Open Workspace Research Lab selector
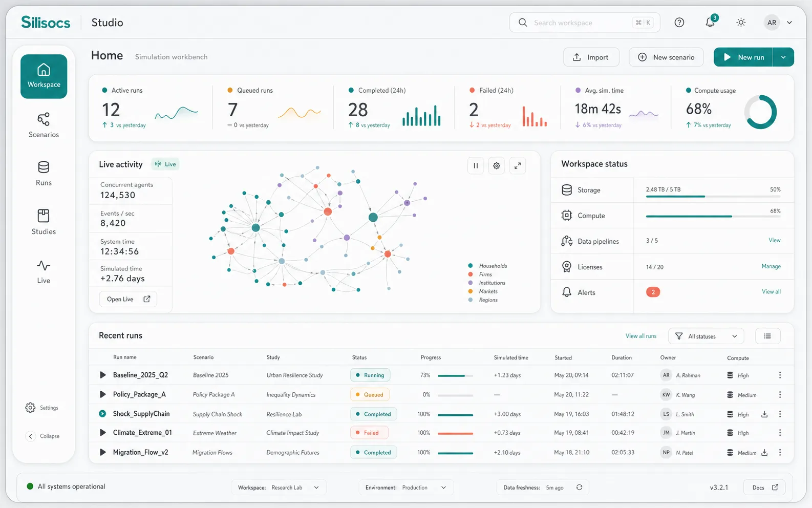 pos(279,488)
